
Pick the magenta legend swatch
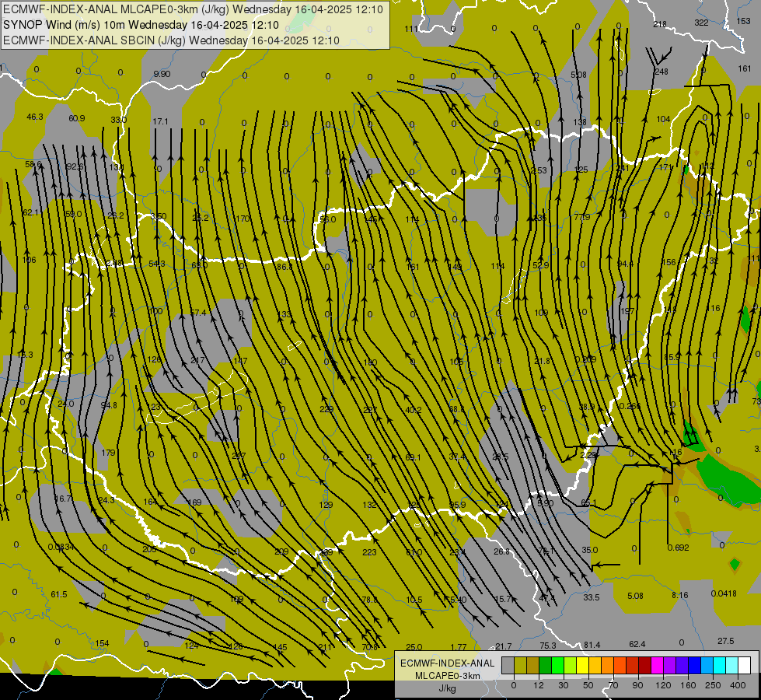[658, 666]
